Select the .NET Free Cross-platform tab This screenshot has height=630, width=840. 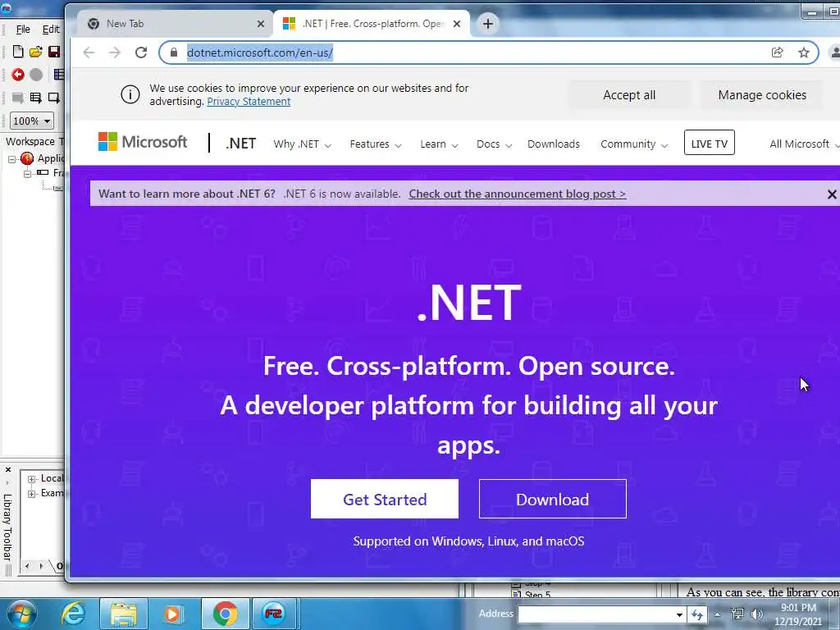[x=372, y=24]
